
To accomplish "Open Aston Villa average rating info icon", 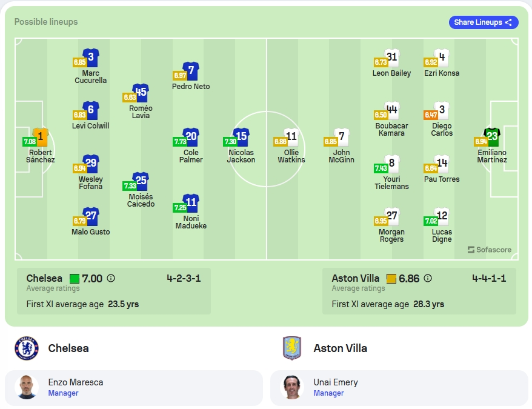I will point(428,278).
